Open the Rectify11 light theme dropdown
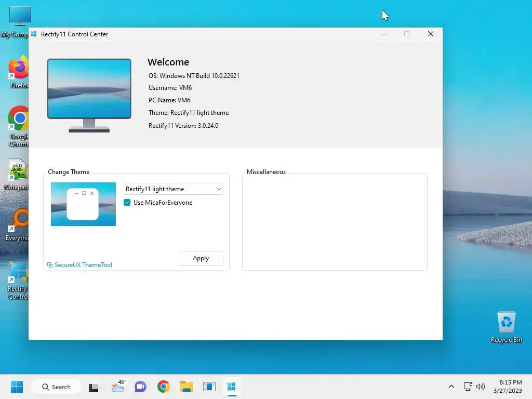The height and width of the screenshot is (399, 532). point(174,189)
